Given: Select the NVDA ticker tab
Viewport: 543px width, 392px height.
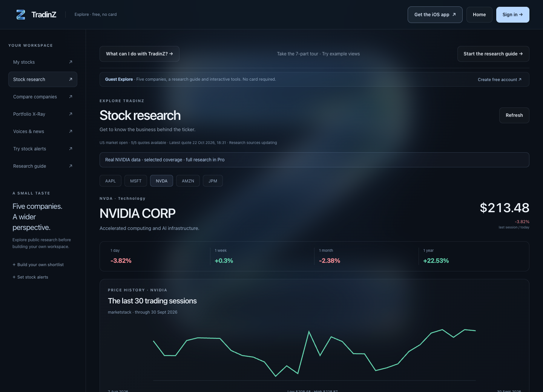Looking at the screenshot, I should [161, 181].
